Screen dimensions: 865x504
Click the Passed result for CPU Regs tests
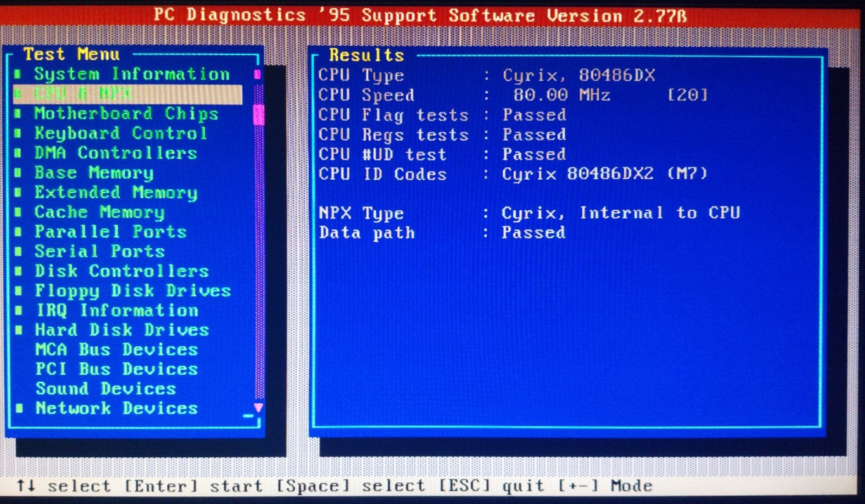click(534, 135)
